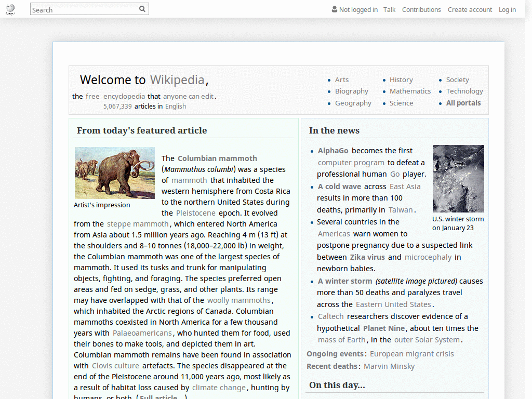Open the Talk page link

389,9
